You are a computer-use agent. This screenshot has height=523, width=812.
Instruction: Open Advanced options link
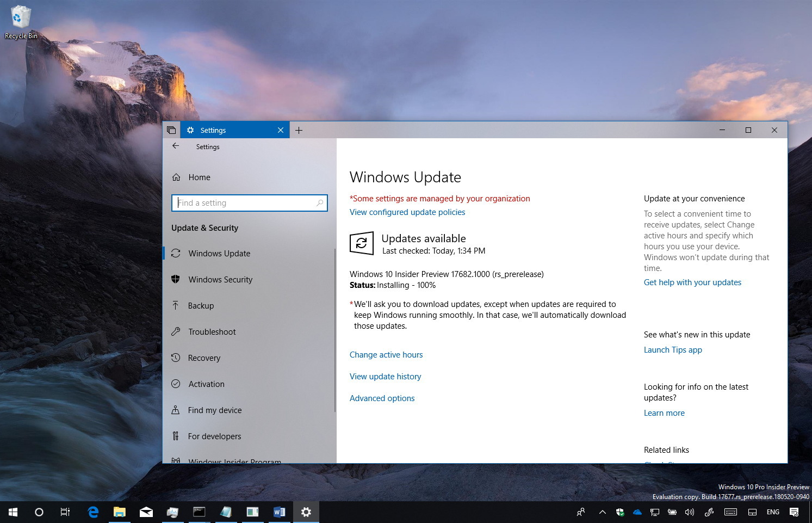(382, 398)
